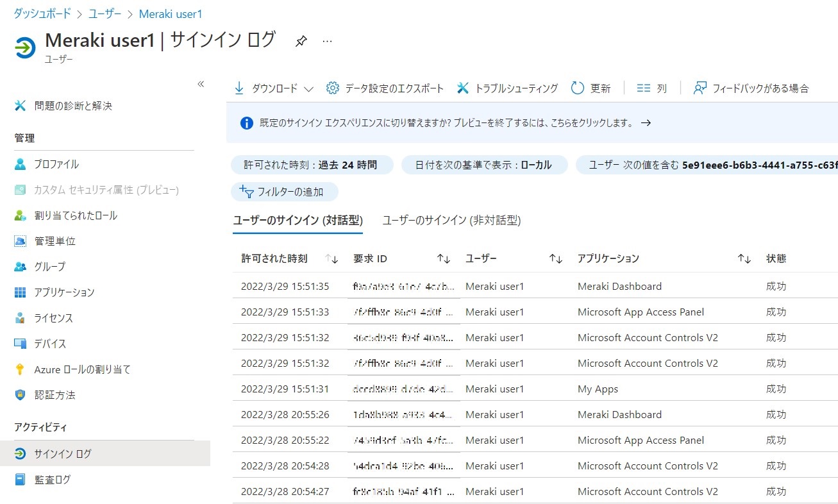Click the diagnose and solve problems icon
Viewport: 838px width, 504px height.
(x=21, y=106)
